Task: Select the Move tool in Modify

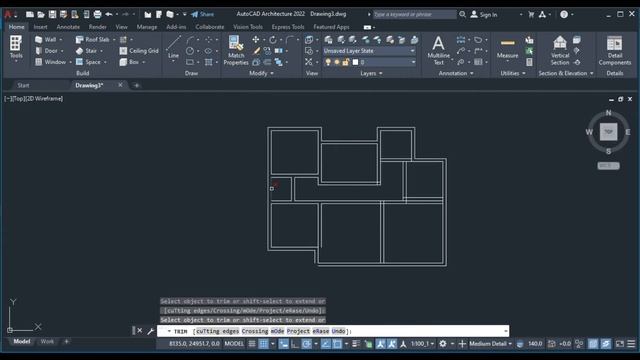Action: tap(256, 40)
